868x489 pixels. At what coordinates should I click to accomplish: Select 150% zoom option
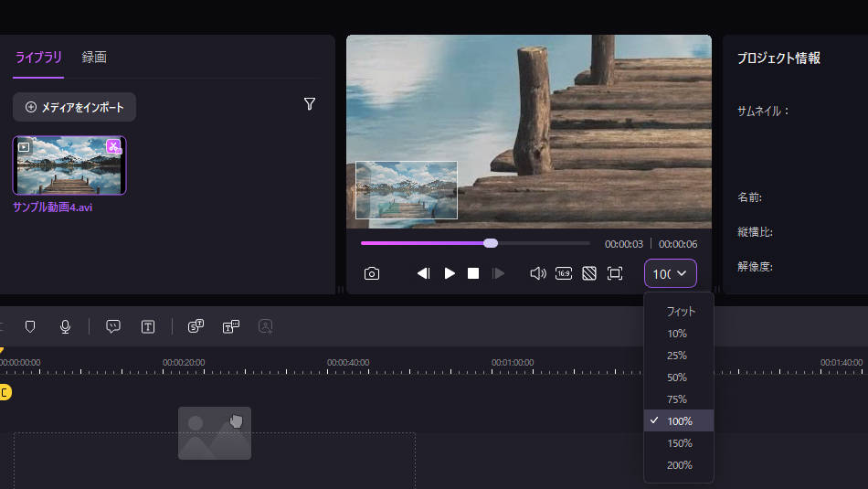tap(679, 443)
